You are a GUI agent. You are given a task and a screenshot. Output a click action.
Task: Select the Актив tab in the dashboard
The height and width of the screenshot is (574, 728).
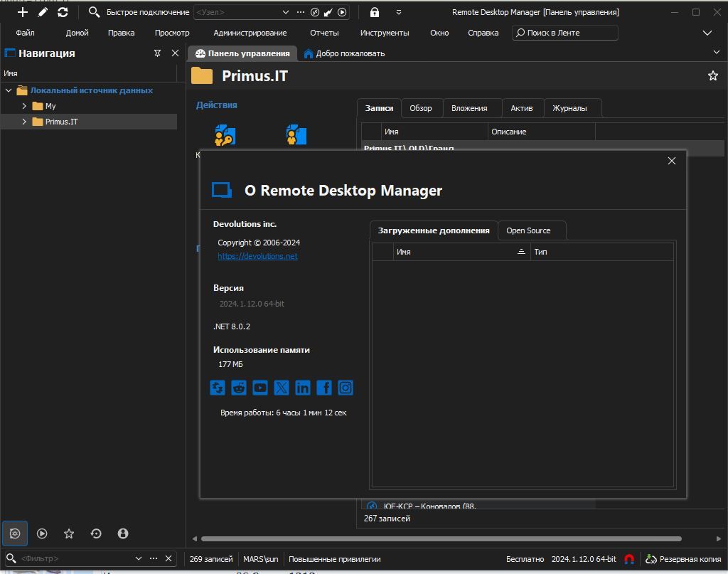(x=521, y=108)
